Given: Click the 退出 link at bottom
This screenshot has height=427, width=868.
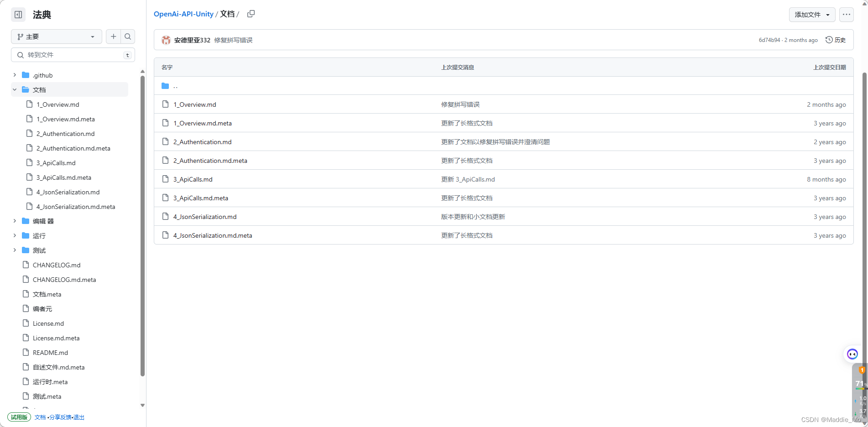Looking at the screenshot, I should tap(79, 417).
